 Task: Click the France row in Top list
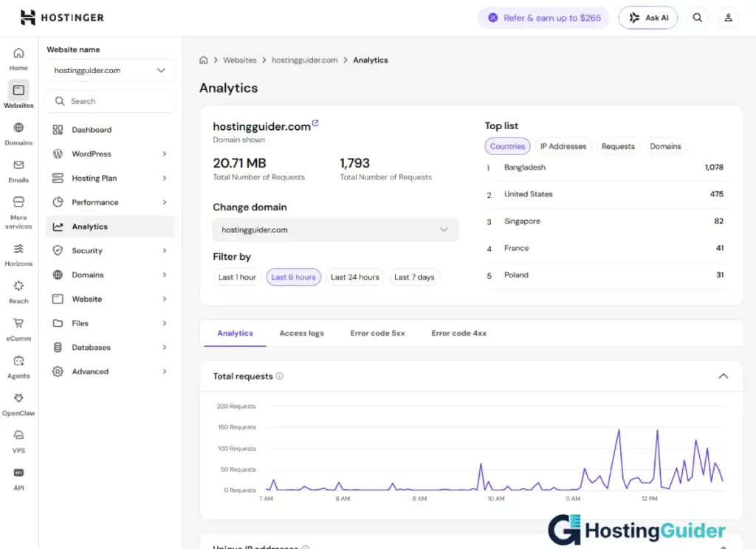click(607, 249)
